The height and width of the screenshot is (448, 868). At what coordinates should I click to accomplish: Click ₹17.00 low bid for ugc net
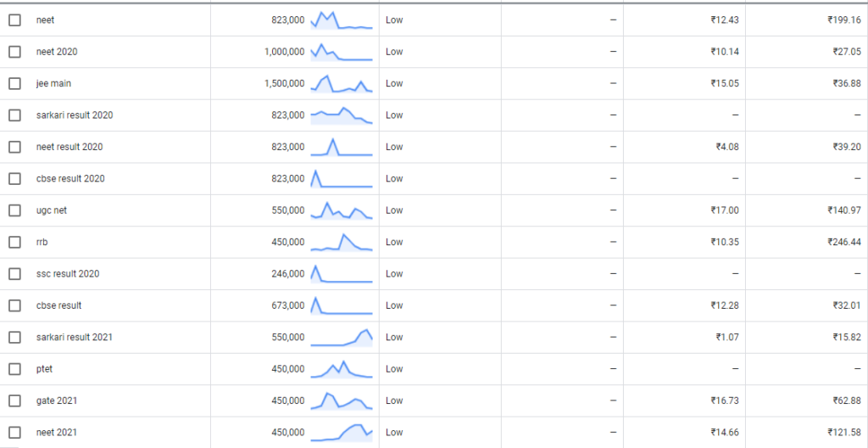tap(726, 210)
